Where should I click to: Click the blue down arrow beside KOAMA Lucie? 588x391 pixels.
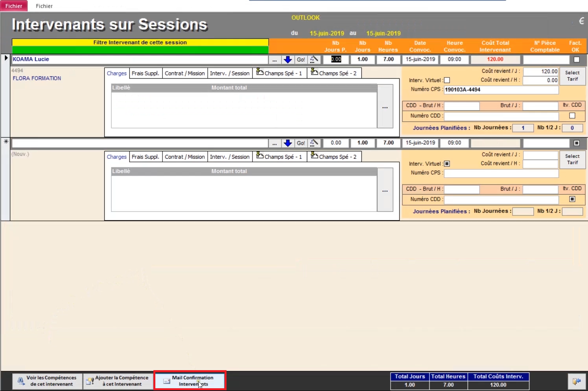tap(288, 59)
